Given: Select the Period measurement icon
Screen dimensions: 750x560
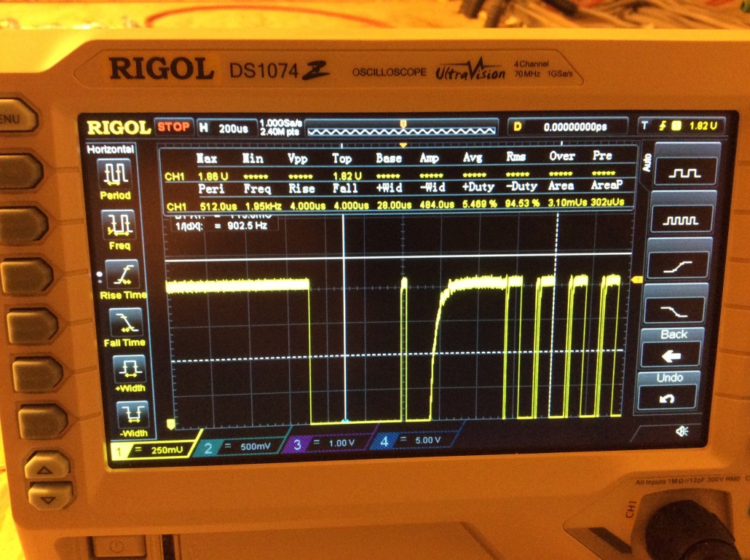Looking at the screenshot, I should pos(115,173).
